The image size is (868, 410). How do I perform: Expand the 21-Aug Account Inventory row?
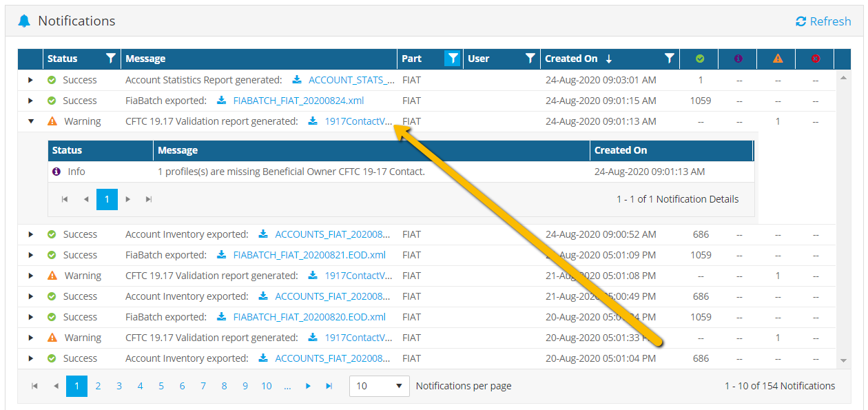(30, 296)
